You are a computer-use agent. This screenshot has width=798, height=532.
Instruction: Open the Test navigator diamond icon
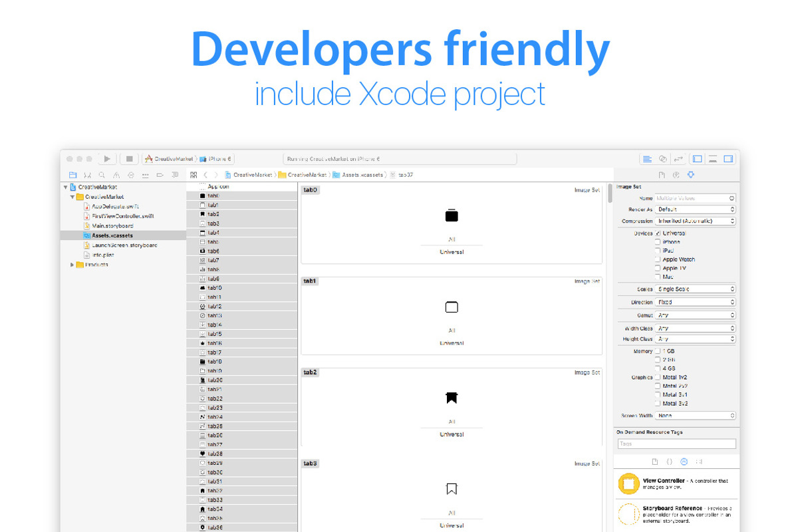130,175
